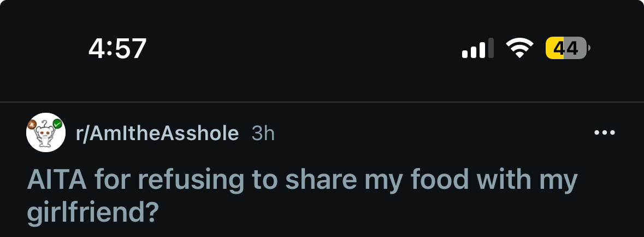Tap the 4:57 status bar clock
Viewport: 644px width, 237px height.
coord(117,49)
